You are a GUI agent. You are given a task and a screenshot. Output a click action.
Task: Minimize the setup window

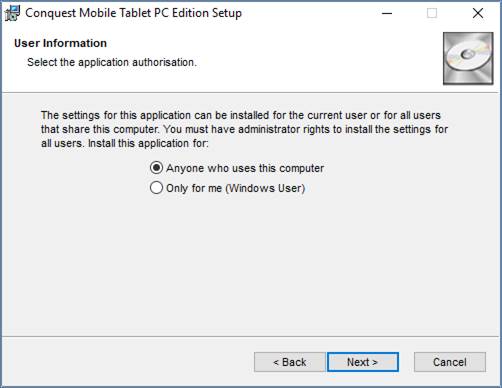pos(387,13)
